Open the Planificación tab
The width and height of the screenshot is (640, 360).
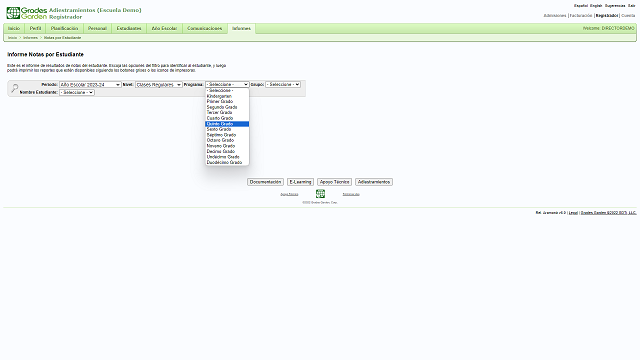click(64, 29)
